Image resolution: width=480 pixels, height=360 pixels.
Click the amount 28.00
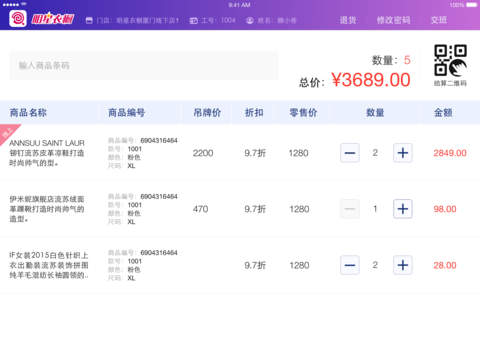click(x=445, y=265)
